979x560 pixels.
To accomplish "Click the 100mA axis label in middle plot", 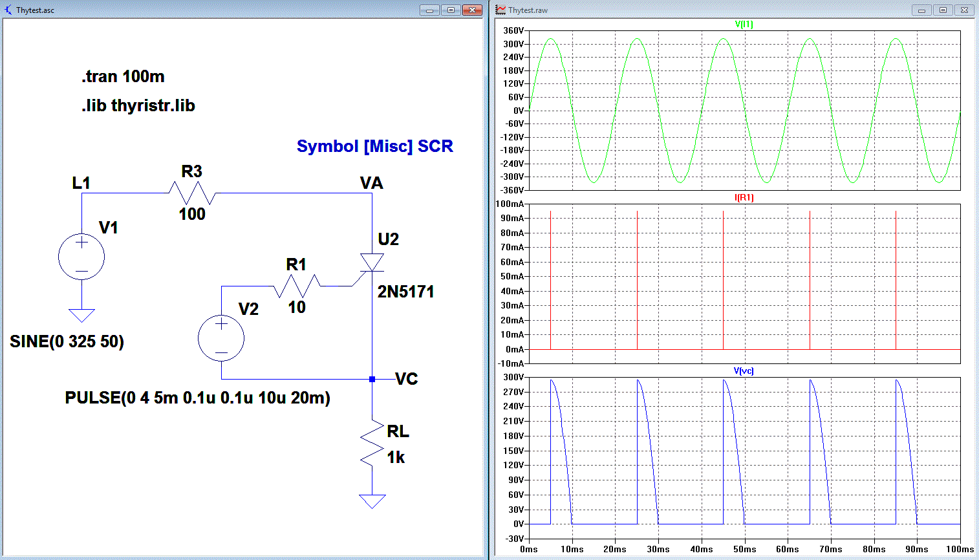I will tap(510, 204).
